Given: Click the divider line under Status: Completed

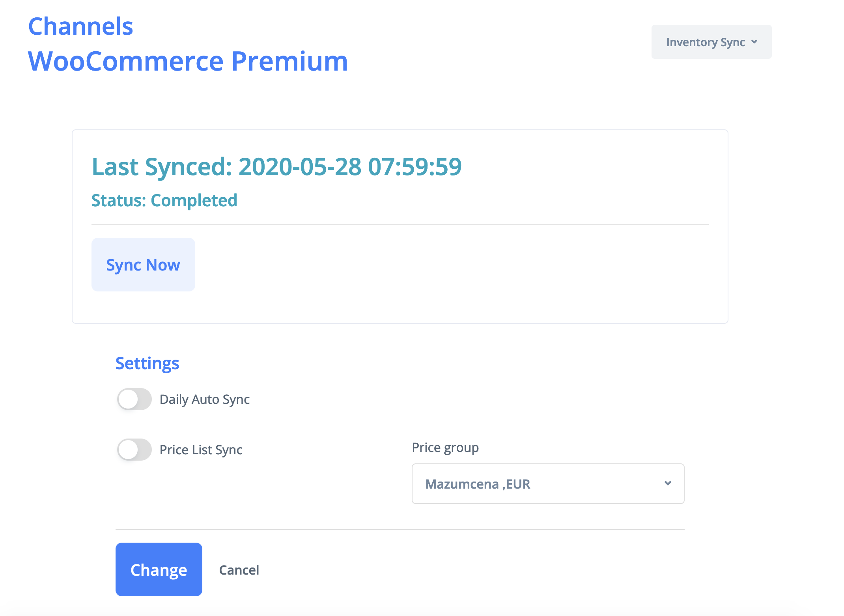Looking at the screenshot, I should tap(400, 225).
